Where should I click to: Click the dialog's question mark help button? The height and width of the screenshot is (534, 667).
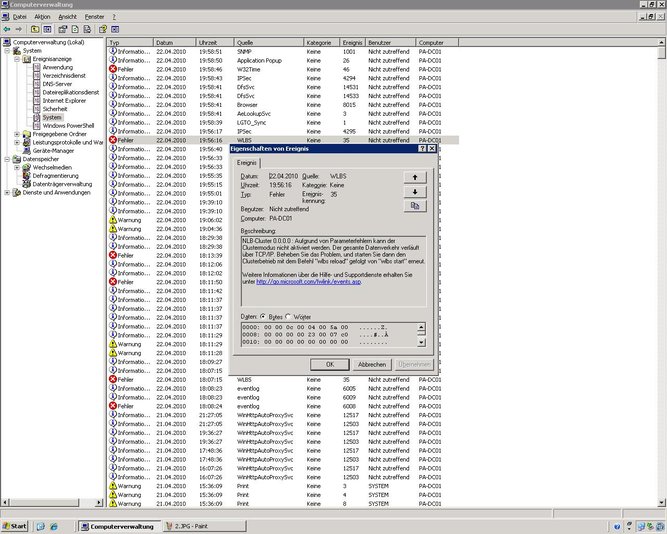click(422, 148)
